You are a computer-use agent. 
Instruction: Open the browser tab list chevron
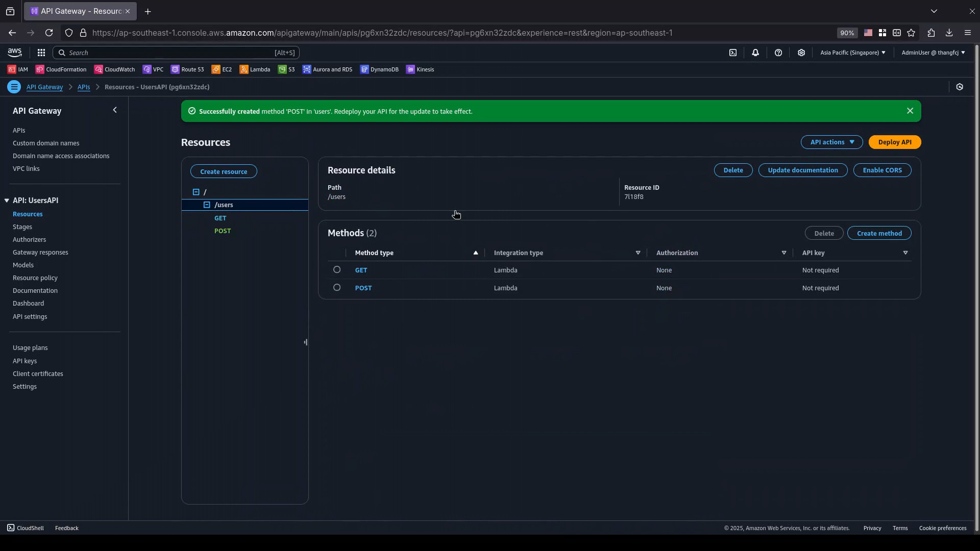[x=934, y=11]
